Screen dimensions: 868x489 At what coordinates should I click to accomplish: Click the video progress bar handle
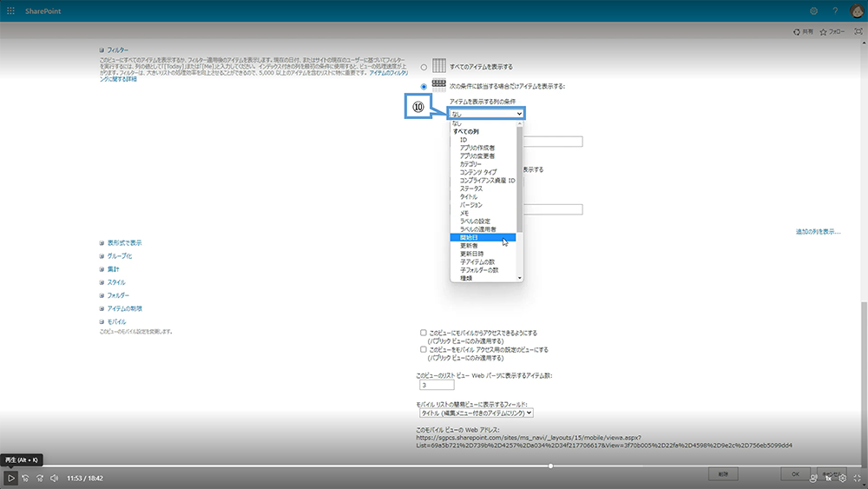click(x=550, y=466)
